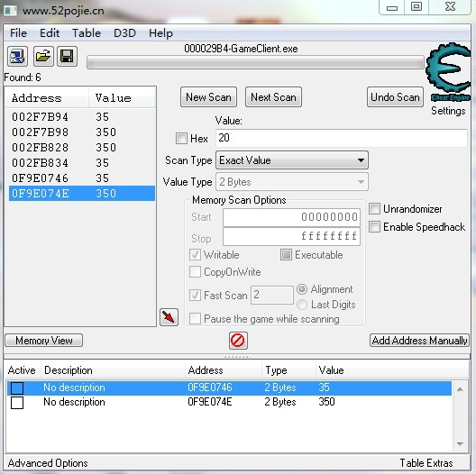The width and height of the screenshot is (476, 474).
Task: Expand the Scan Type dropdown
Action: (292, 160)
